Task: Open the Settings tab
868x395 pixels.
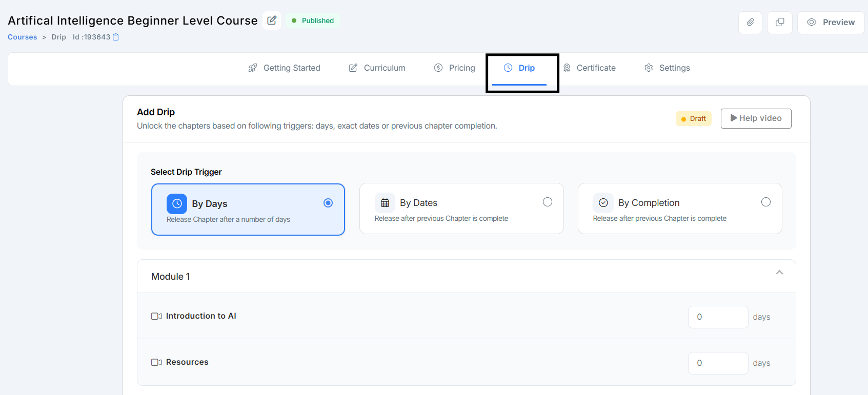Action: (667, 68)
